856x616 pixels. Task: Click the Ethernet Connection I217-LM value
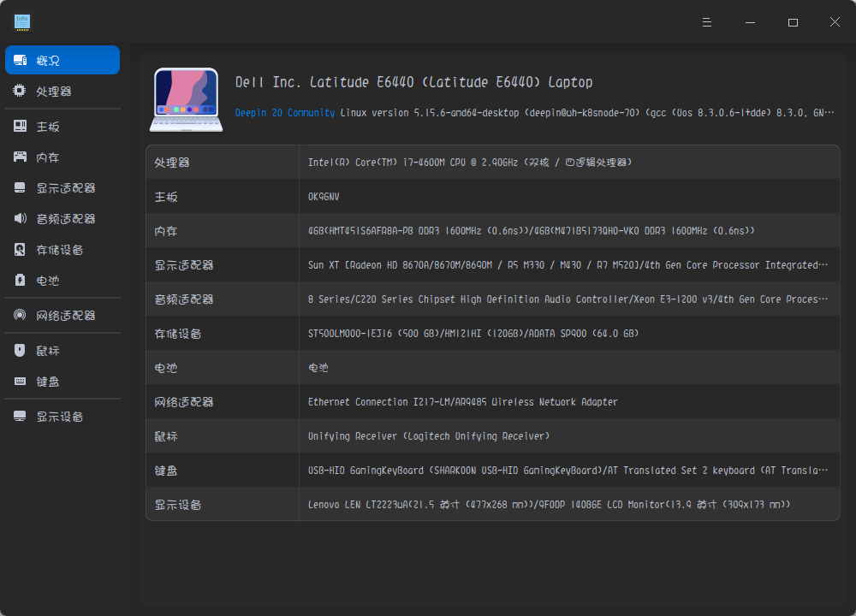[x=462, y=402]
